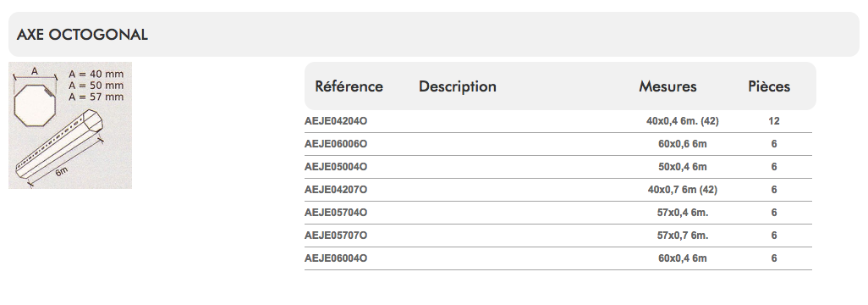
Task: Open reference AEJE04207O
Action: point(336,190)
